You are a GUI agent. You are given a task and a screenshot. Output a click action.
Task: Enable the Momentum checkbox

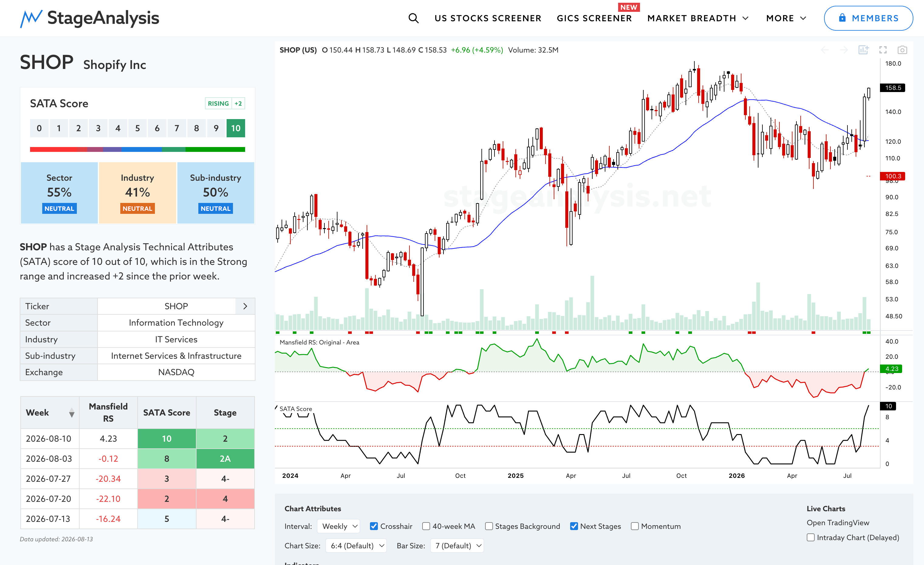coord(635,526)
